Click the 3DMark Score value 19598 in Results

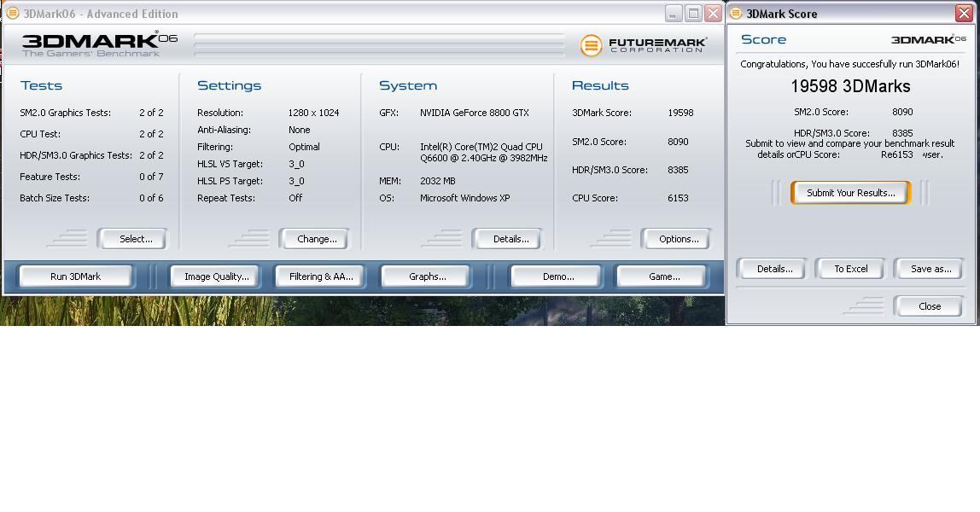click(x=680, y=113)
